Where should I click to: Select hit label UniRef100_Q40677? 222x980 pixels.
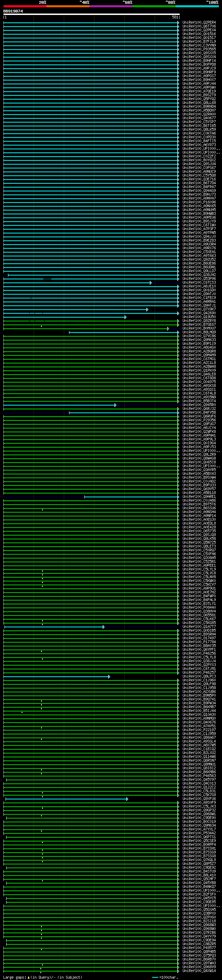(x=199, y=118)
